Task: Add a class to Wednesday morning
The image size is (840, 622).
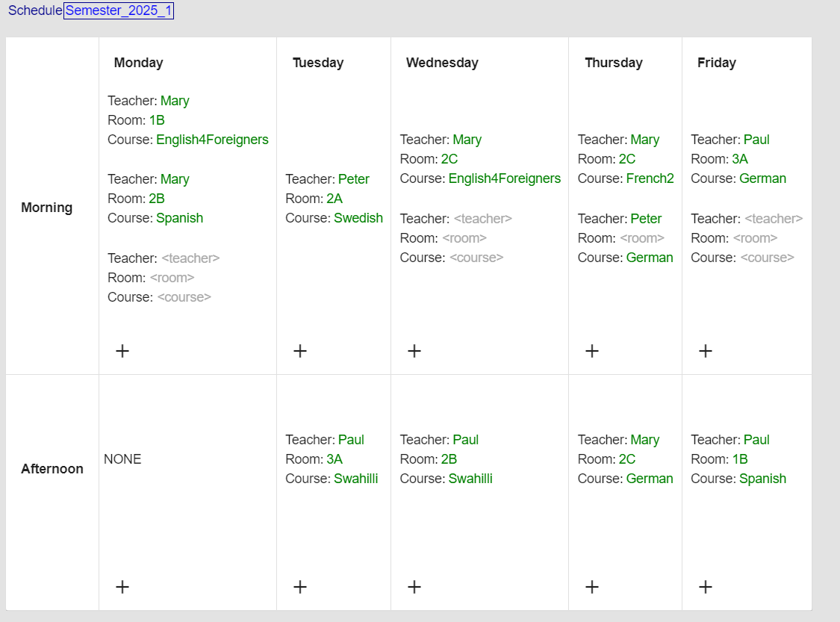Action: tap(414, 350)
